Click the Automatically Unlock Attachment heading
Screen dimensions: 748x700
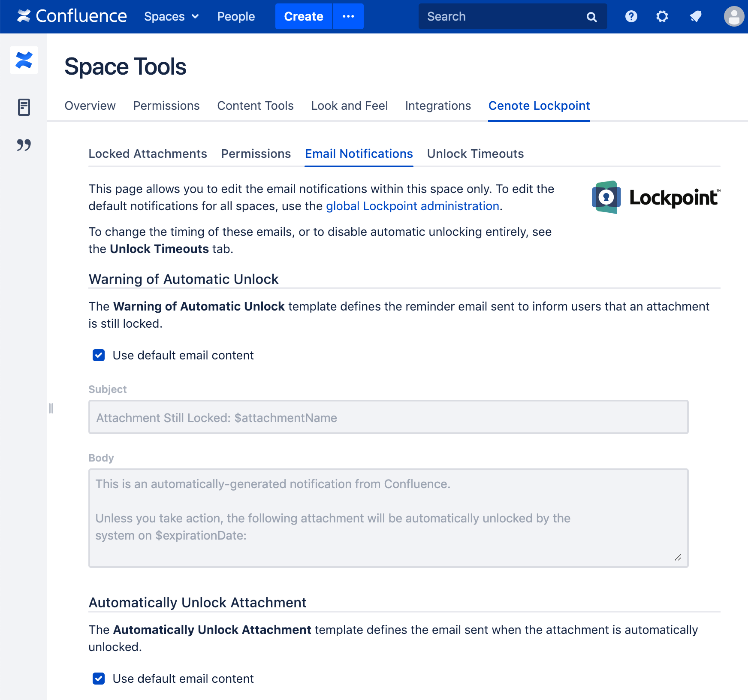point(197,603)
